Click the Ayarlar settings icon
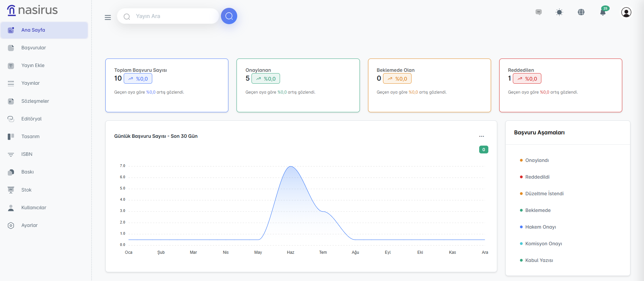644x281 pixels. coord(11,226)
